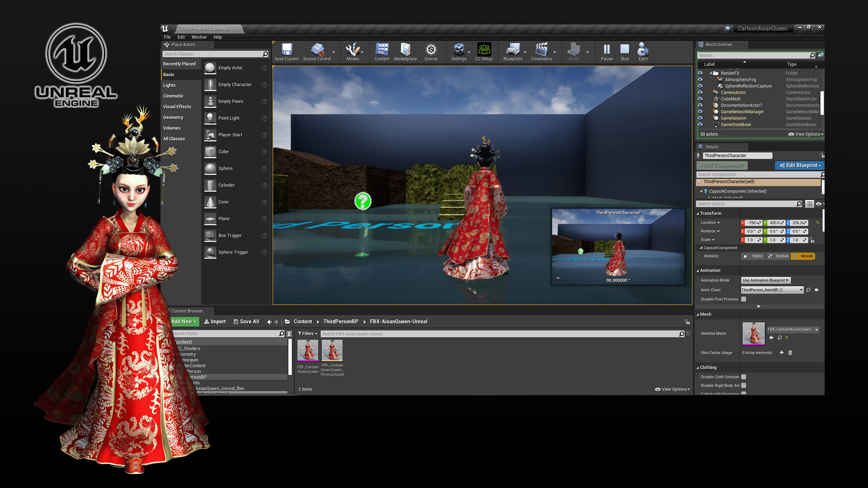Open the Marketplace toolbar icon

pos(405,50)
